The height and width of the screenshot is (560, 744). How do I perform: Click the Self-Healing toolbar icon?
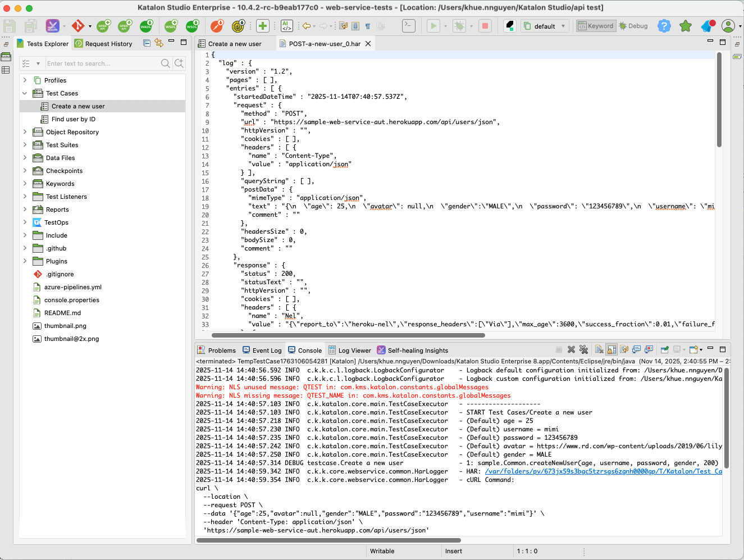[x=52, y=25]
